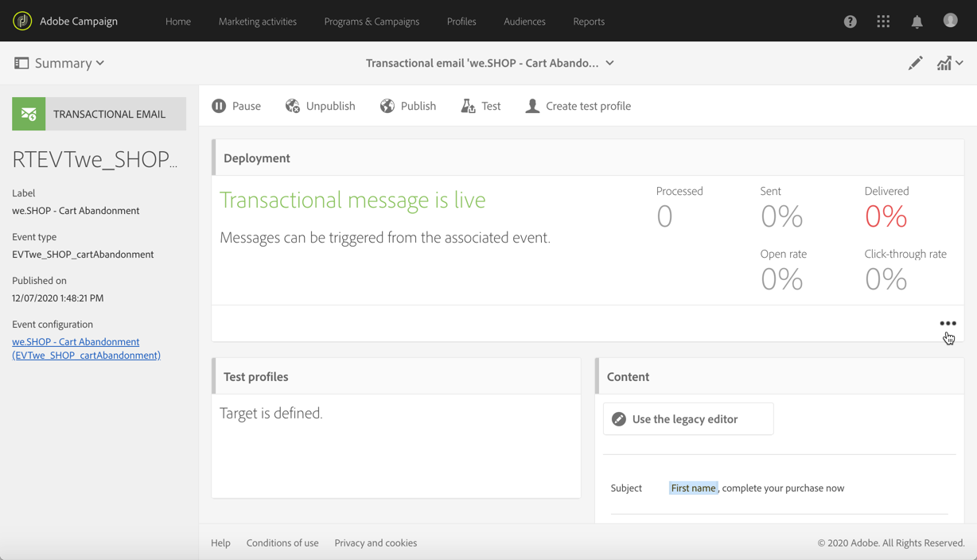
Task: Click the Pause button label
Action: click(247, 106)
